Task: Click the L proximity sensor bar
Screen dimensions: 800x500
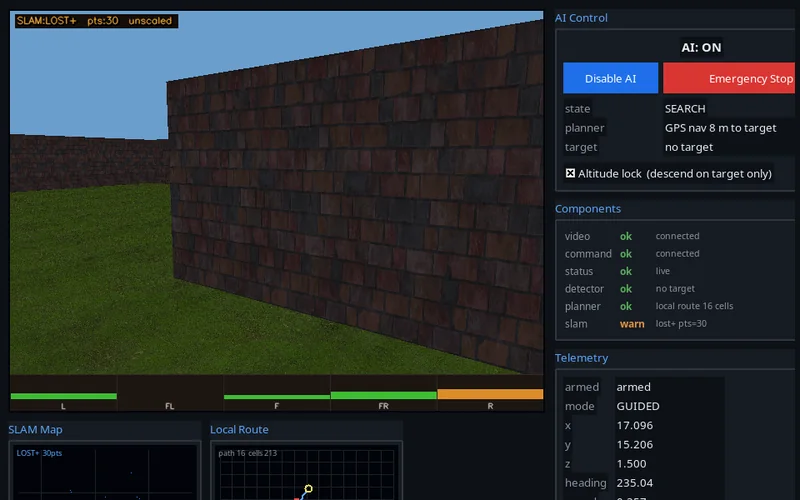Action: pos(63,396)
